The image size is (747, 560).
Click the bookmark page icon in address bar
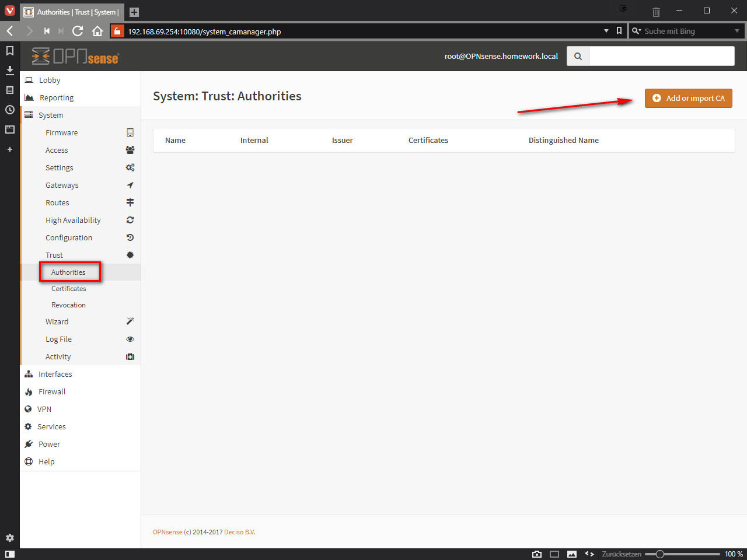[619, 31]
